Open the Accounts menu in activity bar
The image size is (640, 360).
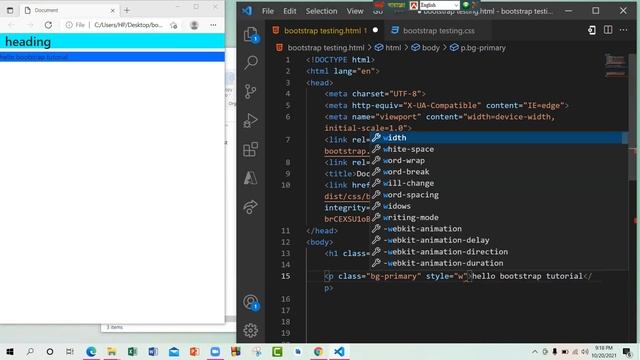coord(251,302)
